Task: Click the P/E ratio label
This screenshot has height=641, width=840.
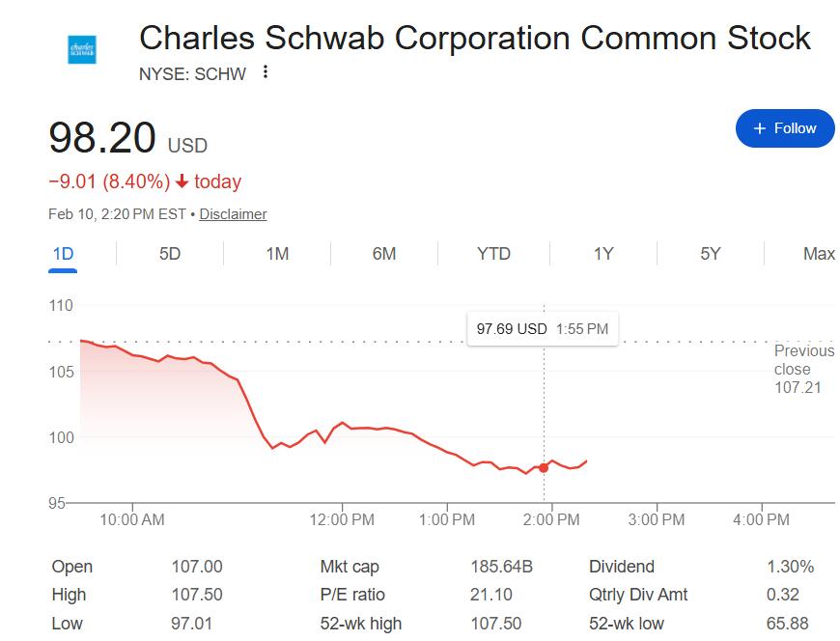Action: click(351, 595)
